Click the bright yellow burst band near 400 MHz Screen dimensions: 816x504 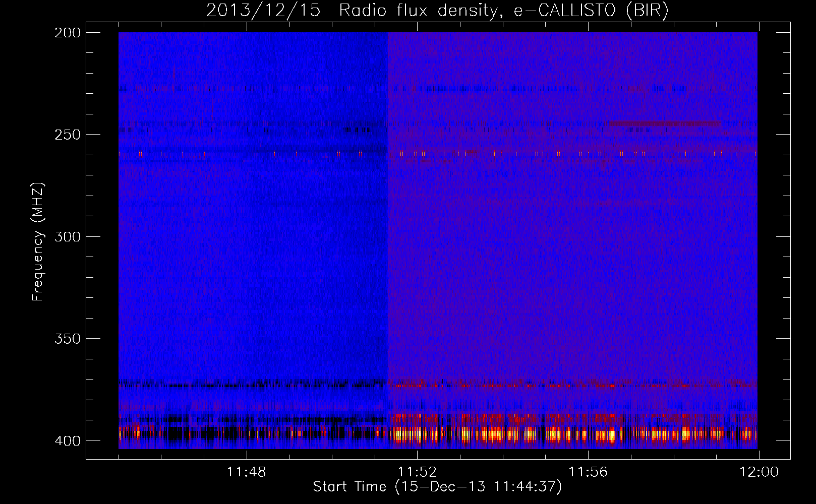(x=572, y=434)
